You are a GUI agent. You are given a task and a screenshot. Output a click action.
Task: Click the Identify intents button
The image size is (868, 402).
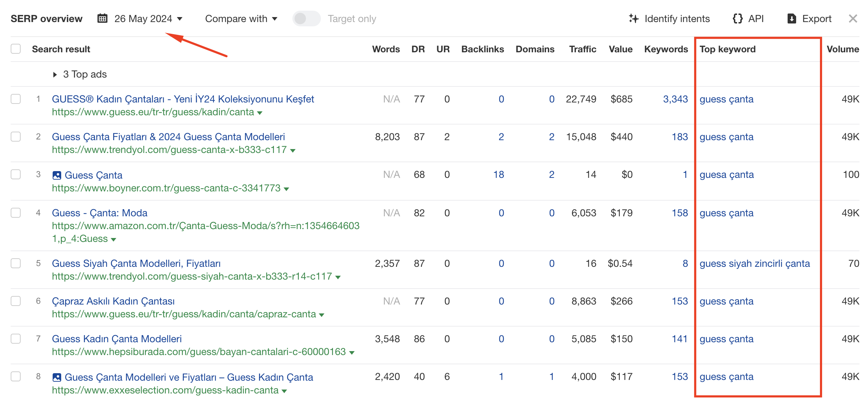coord(669,18)
